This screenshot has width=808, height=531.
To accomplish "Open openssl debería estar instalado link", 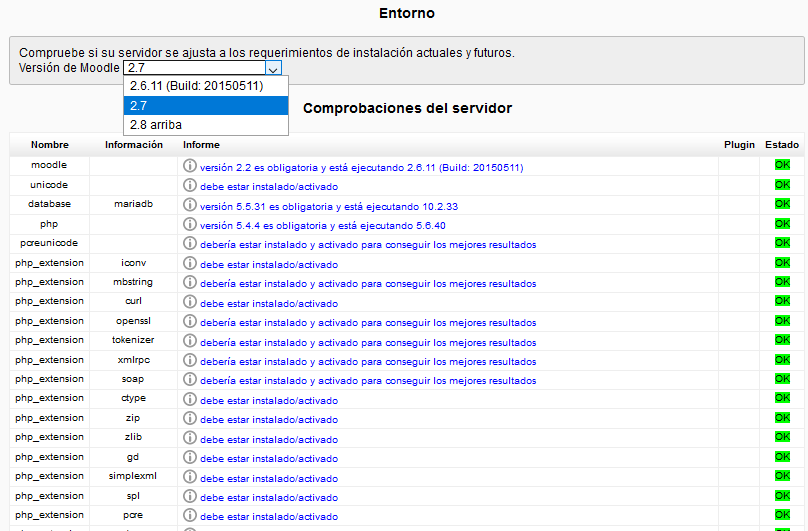I will coord(368,323).
